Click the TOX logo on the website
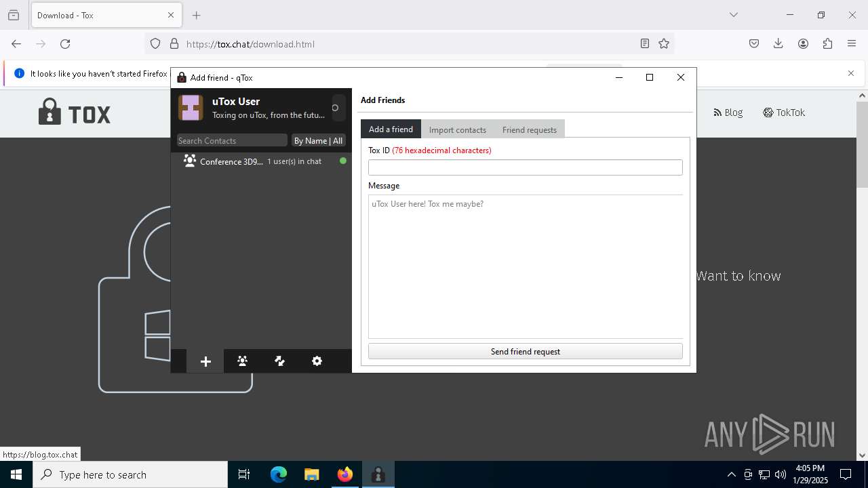The image size is (868, 488). [x=75, y=113]
